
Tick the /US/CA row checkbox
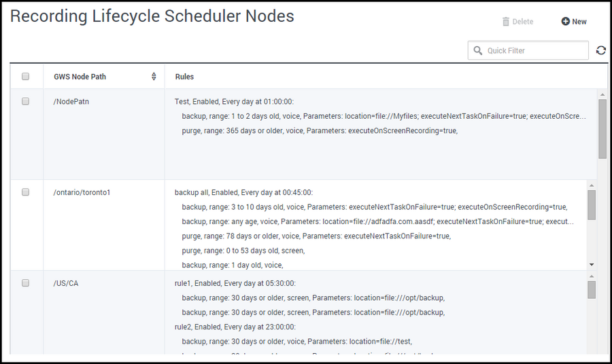pos(26,283)
